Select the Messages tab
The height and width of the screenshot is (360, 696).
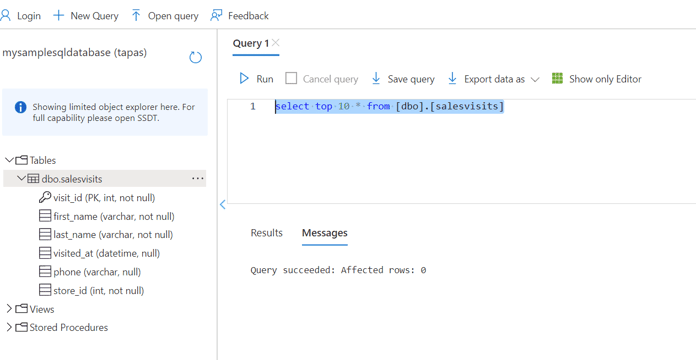(x=324, y=233)
